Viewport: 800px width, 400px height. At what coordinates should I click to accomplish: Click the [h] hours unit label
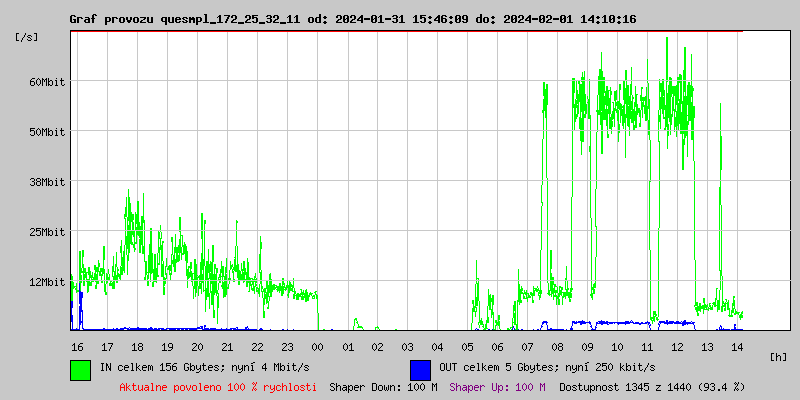click(x=778, y=356)
